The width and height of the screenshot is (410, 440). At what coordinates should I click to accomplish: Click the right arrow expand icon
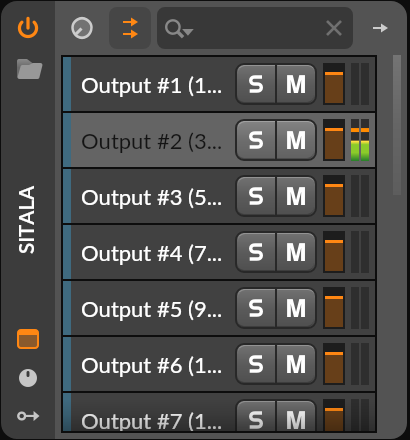coord(380,28)
